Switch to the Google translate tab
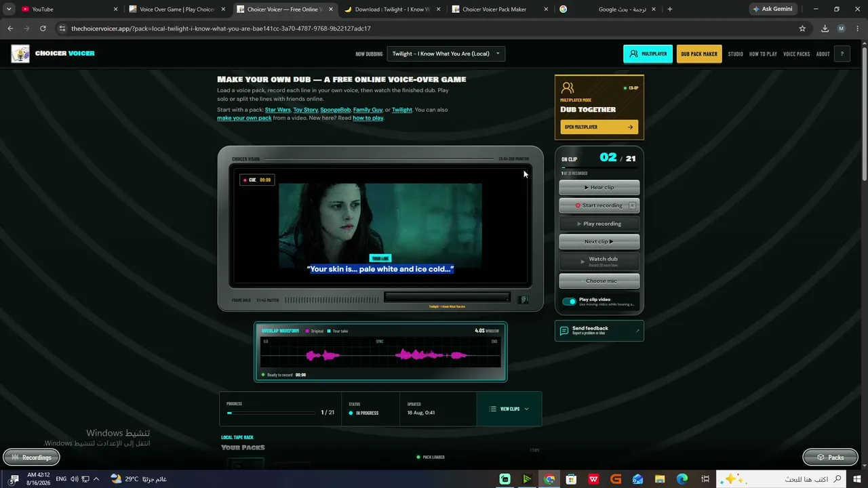The width and height of the screenshot is (868, 488). tap(607, 9)
